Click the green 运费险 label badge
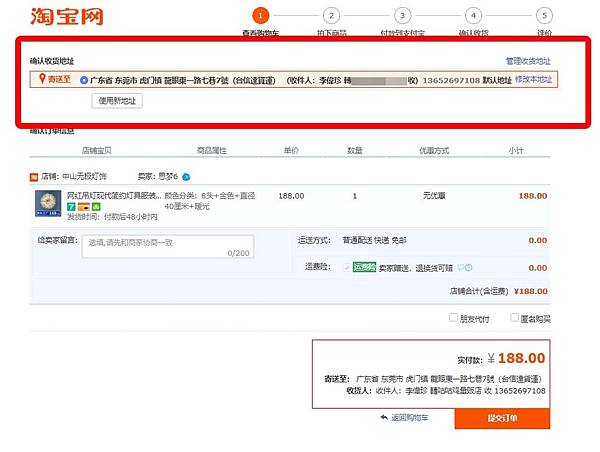Viewport: 600px width, 452px height. click(364, 267)
